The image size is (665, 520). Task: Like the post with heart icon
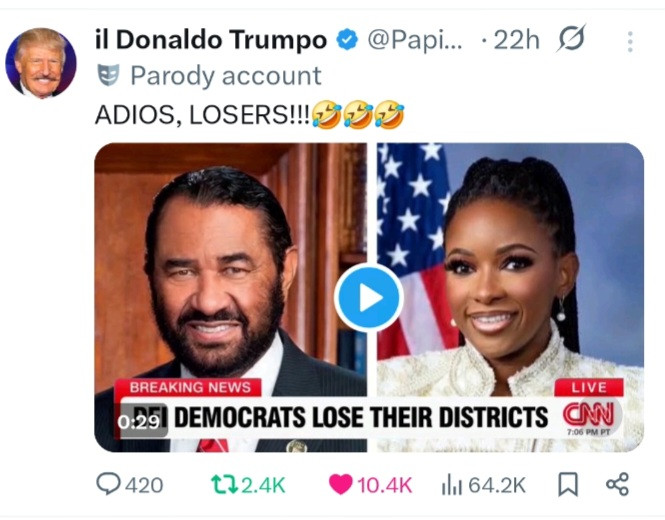340,484
